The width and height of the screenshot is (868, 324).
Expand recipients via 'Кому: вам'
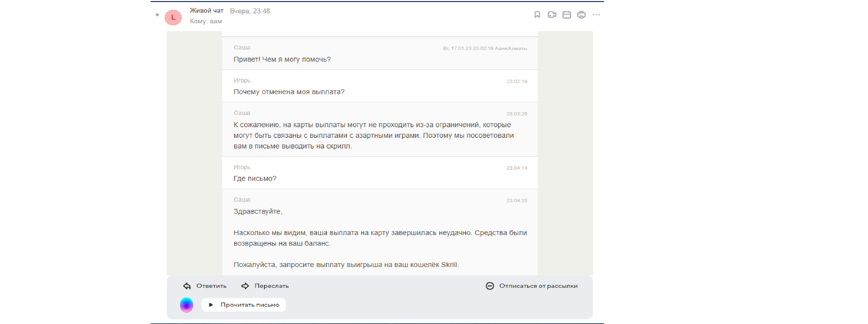point(205,21)
